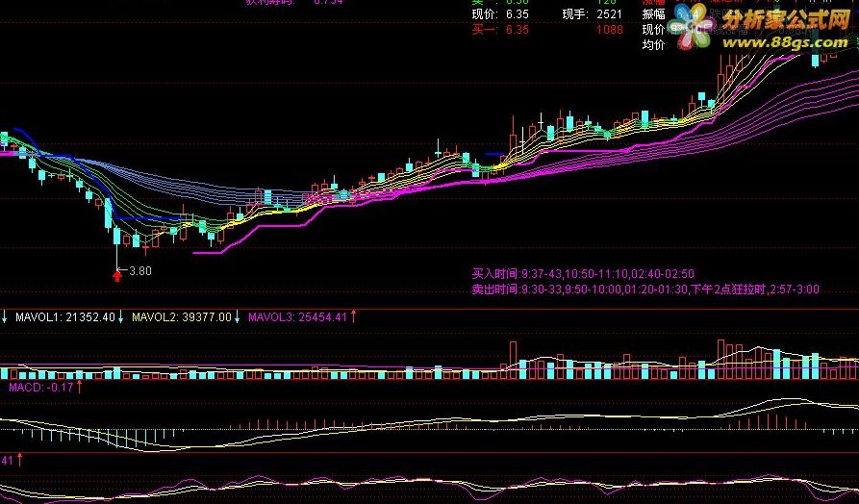This screenshot has height=504, width=859.
Task: Click the 振幅 label in quote panel
Action: pos(653,14)
